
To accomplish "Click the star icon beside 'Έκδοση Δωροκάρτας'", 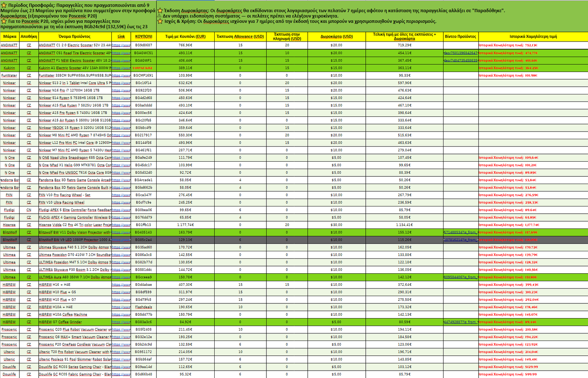I will click(160, 11).
